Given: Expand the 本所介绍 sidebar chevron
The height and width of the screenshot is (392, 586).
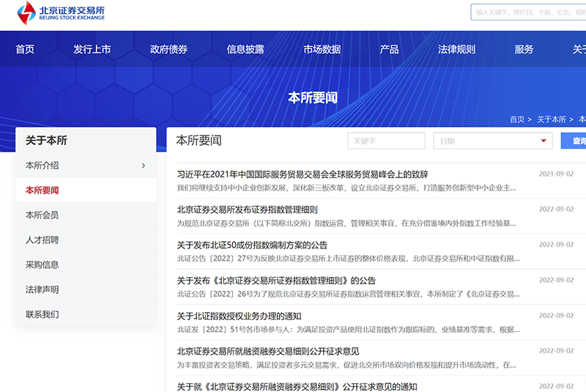Looking at the screenshot, I should pyautogui.click(x=144, y=166).
